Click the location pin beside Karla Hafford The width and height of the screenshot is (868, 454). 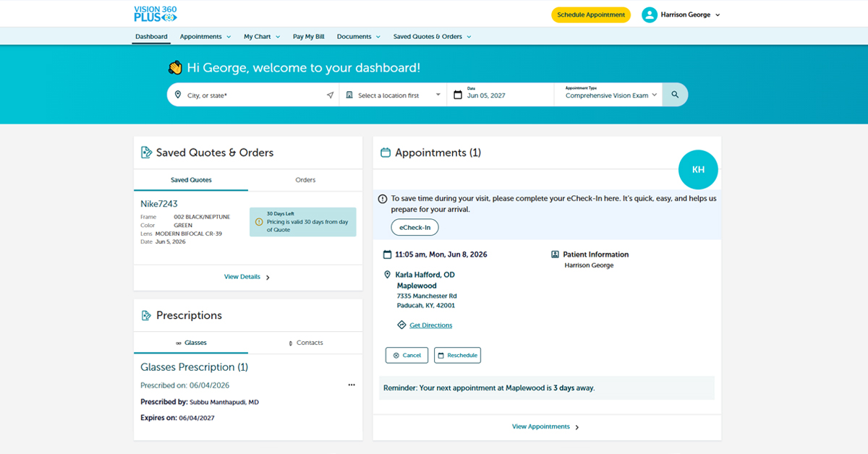(388, 275)
